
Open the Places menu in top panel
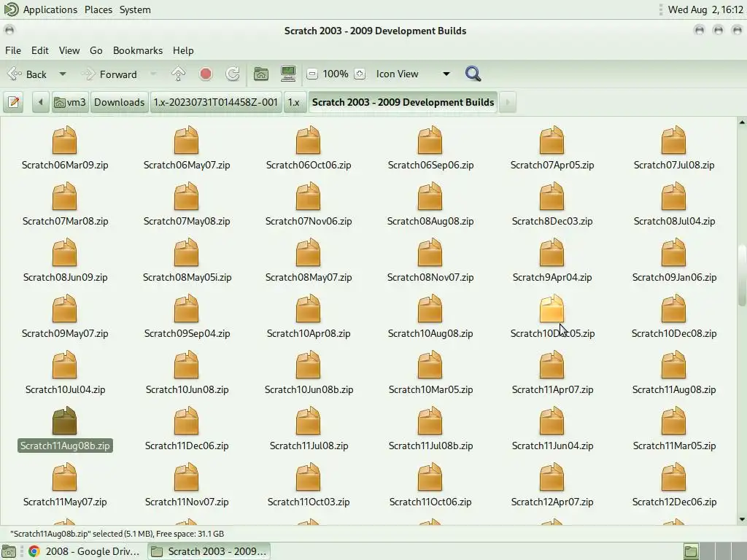[98, 9]
